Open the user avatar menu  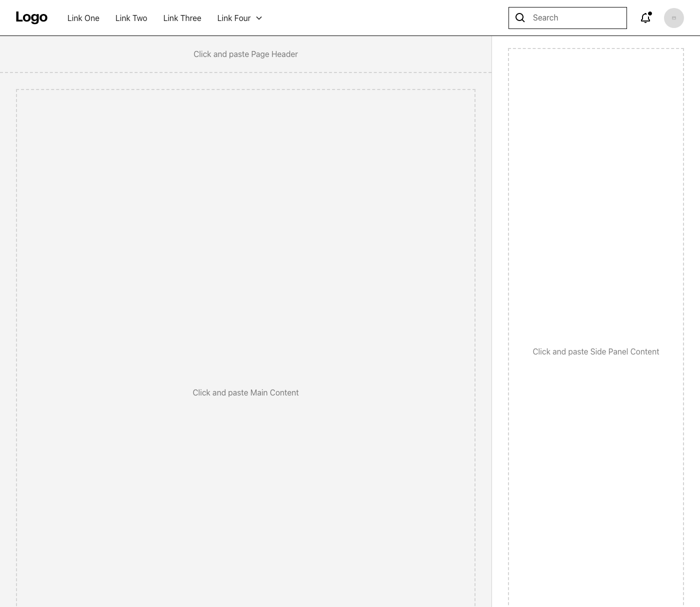pyautogui.click(x=674, y=18)
